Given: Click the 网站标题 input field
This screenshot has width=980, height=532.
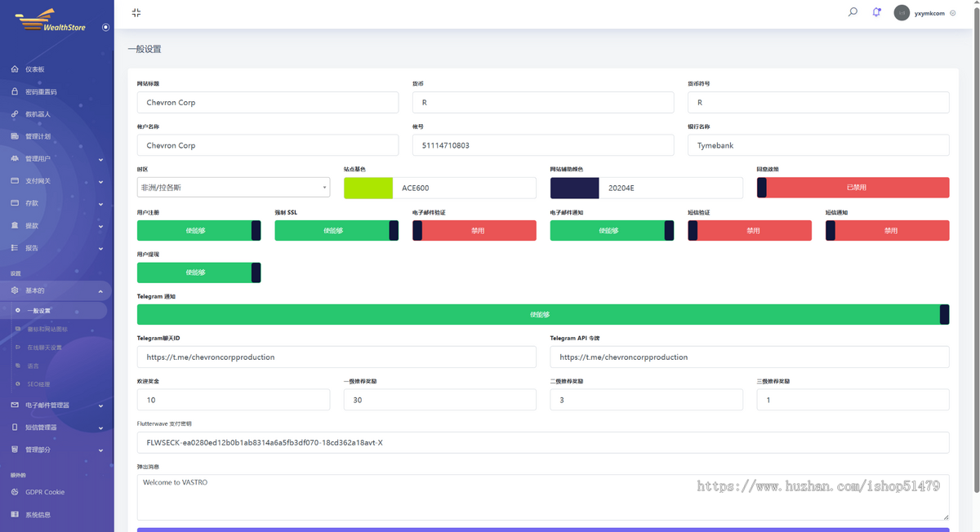Looking at the screenshot, I should pyautogui.click(x=268, y=102).
